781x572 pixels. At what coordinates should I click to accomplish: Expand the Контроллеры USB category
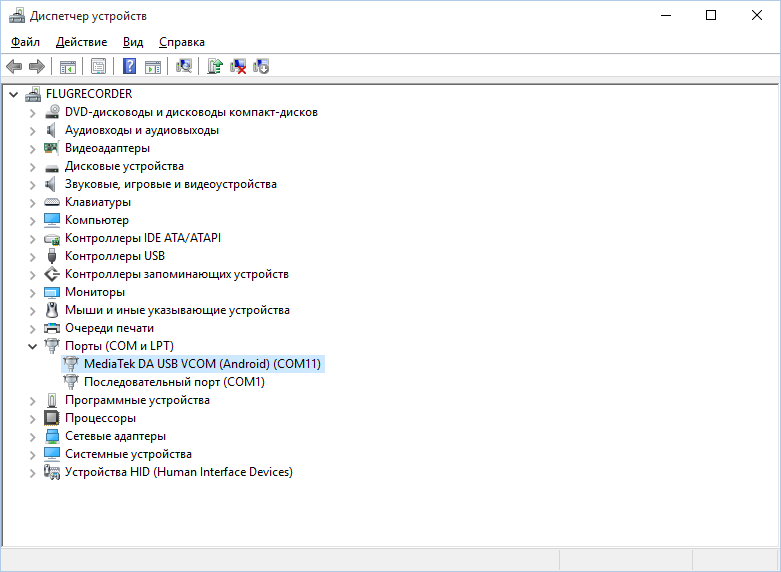32,256
